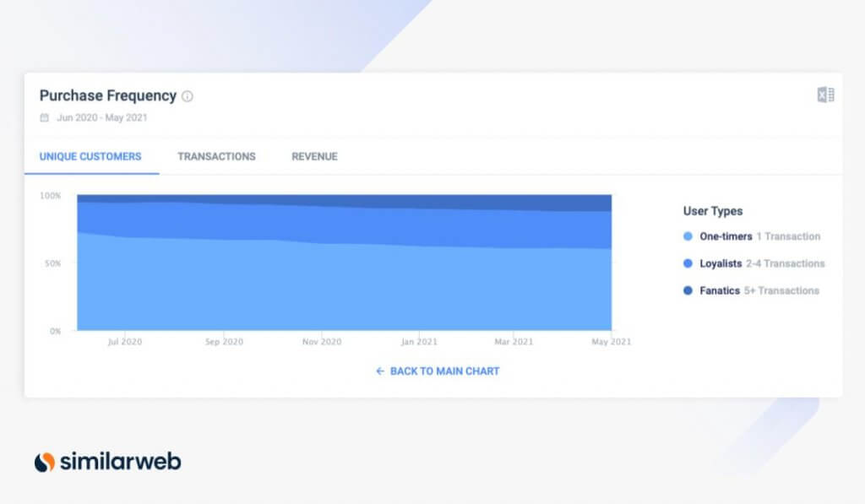
Task: Click the light blue One-timers color swatch
Action: [686, 236]
